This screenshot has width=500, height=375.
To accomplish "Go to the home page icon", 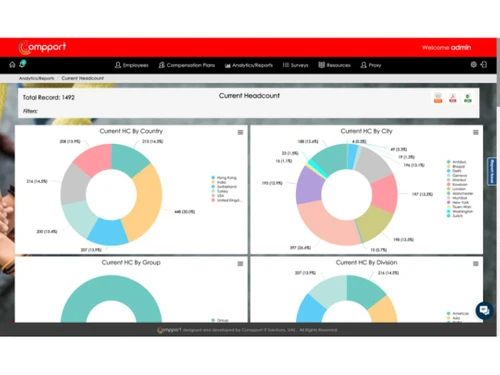I will (12, 65).
